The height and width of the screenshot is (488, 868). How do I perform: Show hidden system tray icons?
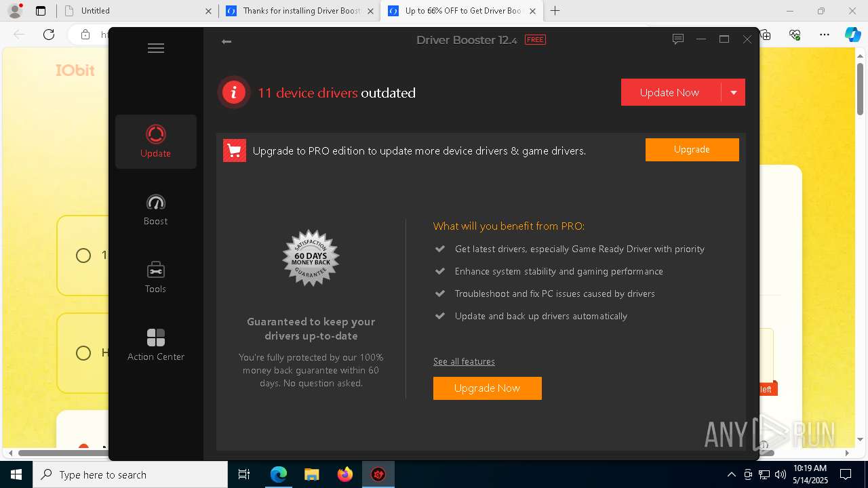[x=731, y=474]
